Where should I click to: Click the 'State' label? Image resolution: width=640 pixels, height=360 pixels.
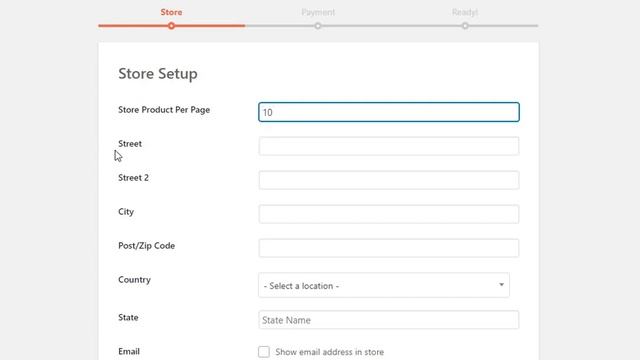[x=128, y=318]
